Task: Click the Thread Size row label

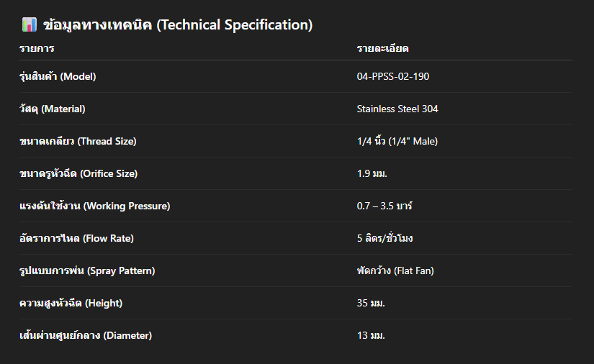Action: pyautogui.click(x=78, y=141)
